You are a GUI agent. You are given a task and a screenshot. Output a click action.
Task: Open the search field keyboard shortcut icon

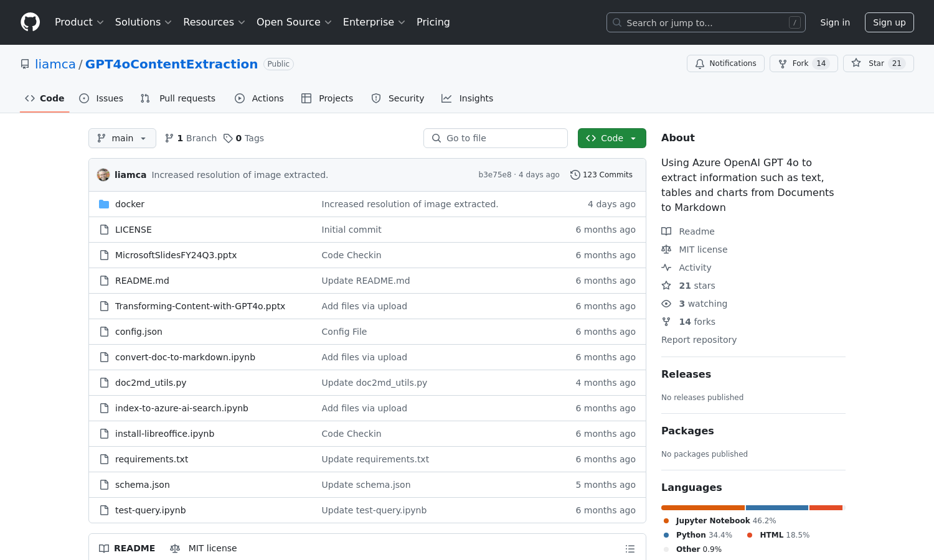coord(795,22)
